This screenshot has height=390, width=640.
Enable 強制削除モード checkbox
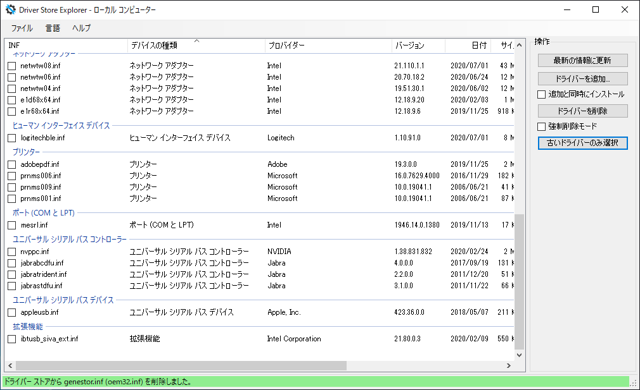[x=542, y=126]
